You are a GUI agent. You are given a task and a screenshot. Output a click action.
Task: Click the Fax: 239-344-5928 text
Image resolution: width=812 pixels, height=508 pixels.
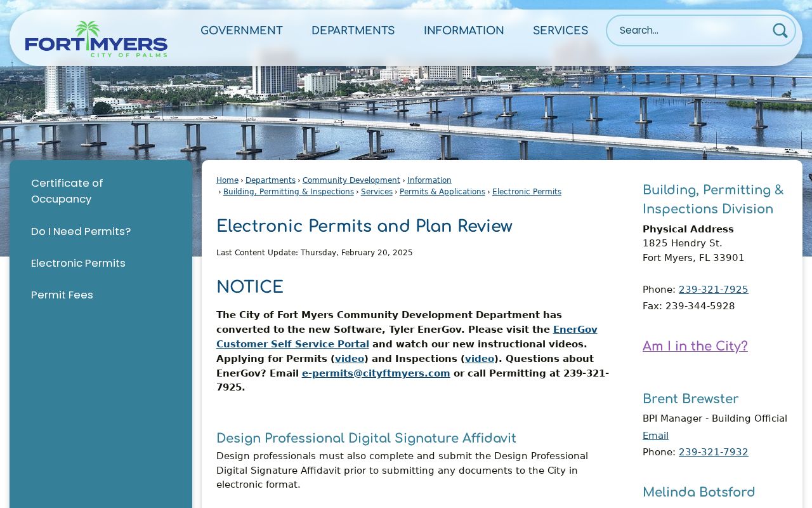pyautogui.click(x=688, y=306)
